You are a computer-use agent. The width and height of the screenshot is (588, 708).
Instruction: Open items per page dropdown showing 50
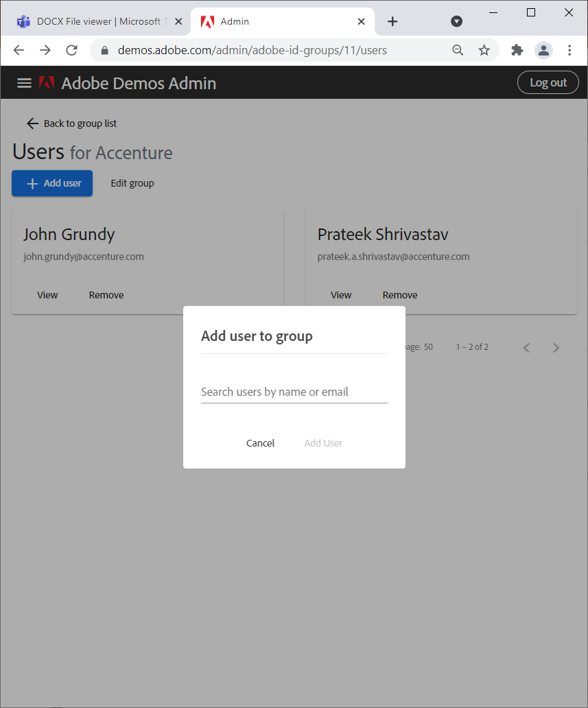(427, 346)
